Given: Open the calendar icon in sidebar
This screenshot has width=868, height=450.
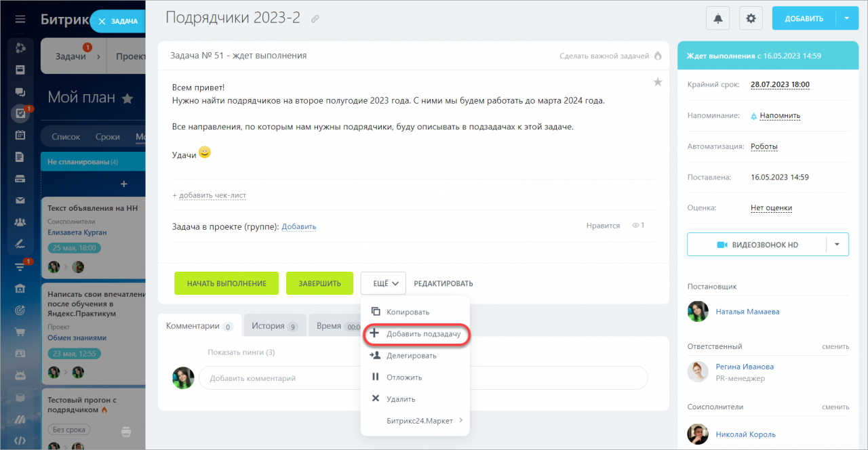Looking at the screenshot, I should 20,135.
